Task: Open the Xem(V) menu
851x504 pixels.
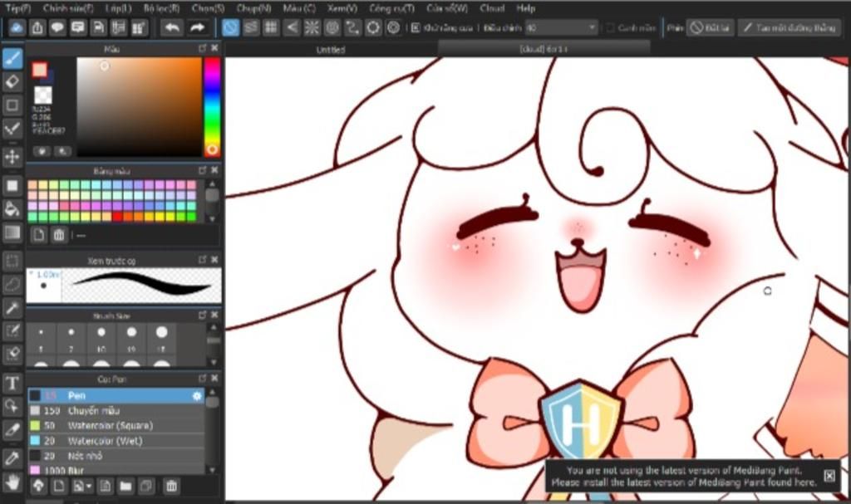Action: point(342,8)
